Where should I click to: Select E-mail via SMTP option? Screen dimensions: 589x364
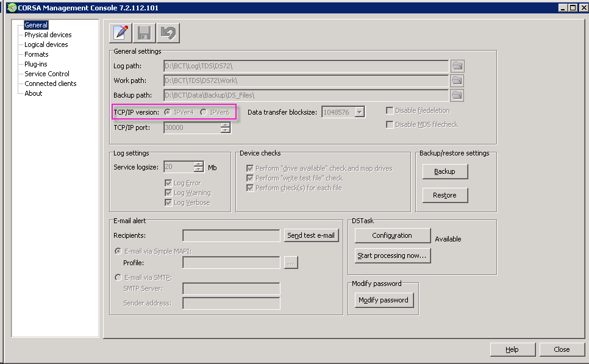[x=118, y=277]
